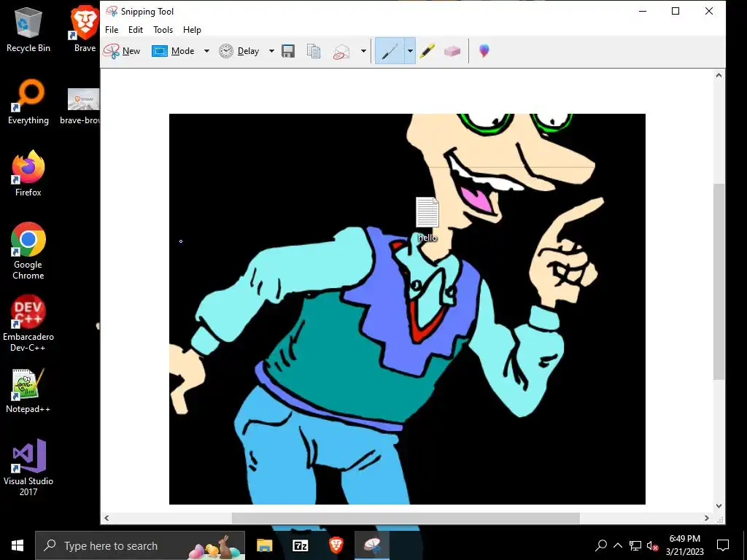Image resolution: width=747 pixels, height=560 pixels.
Task: Click the scroll down arrow
Action: 719,506
